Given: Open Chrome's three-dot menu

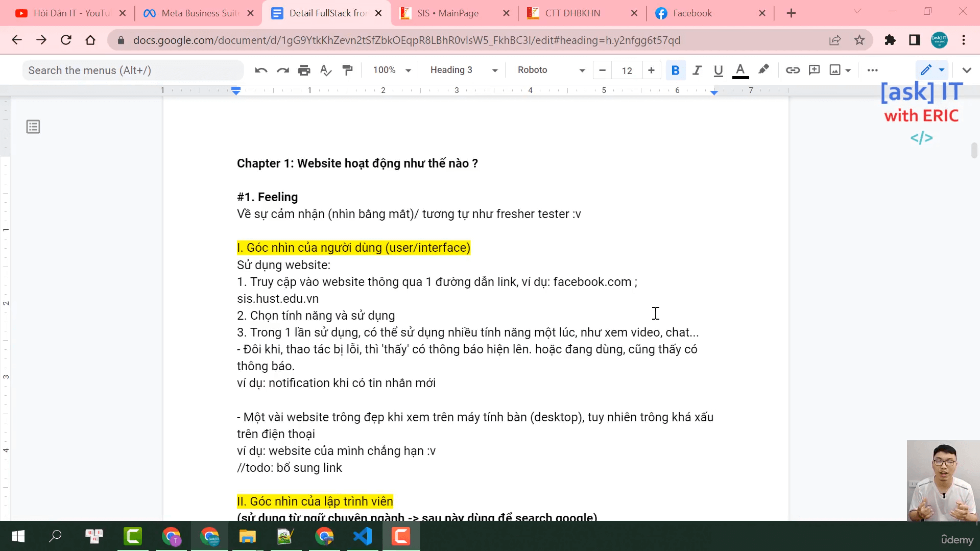Looking at the screenshot, I should pos(964,40).
